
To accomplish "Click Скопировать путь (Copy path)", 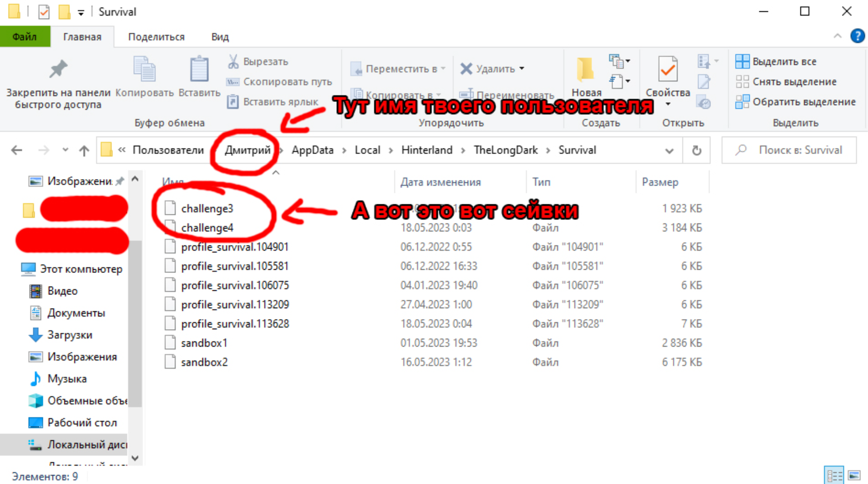I will coord(280,82).
